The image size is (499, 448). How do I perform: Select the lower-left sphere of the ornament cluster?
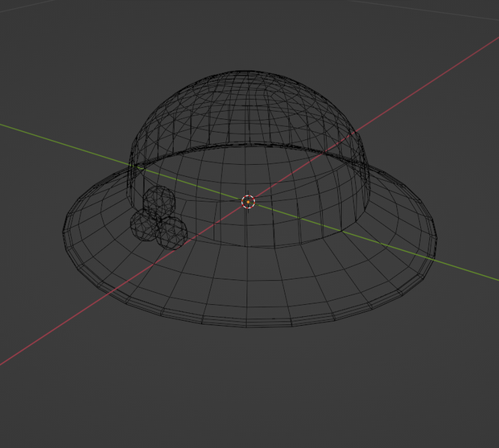[x=145, y=225]
